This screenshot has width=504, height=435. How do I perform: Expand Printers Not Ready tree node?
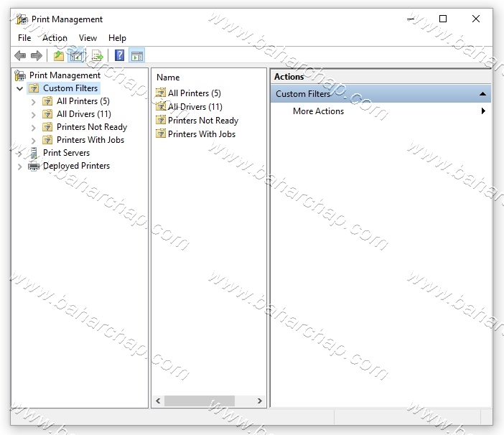[x=34, y=128]
